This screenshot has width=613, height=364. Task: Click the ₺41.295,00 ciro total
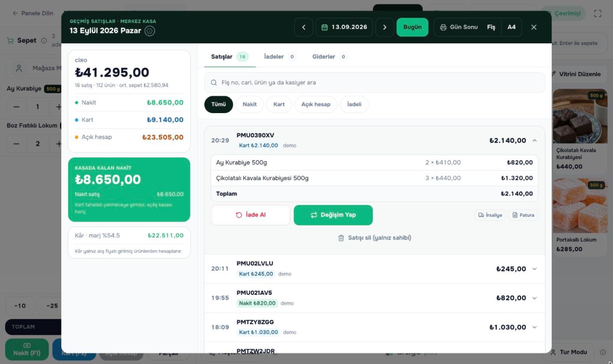112,72
